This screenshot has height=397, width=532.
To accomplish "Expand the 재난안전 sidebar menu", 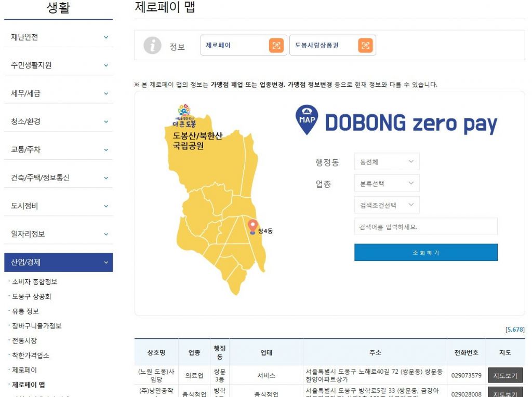I will click(x=58, y=37).
